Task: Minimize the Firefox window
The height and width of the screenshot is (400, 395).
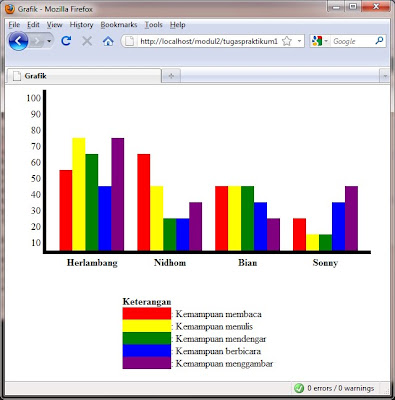Action: point(336,6)
